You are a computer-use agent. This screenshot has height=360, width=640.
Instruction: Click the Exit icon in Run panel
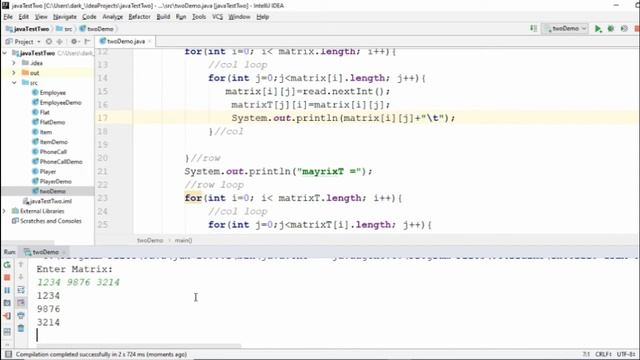click(7, 316)
